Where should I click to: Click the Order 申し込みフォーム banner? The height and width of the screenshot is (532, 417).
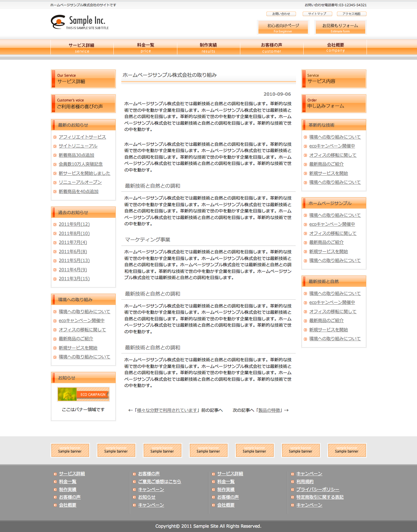(x=334, y=104)
